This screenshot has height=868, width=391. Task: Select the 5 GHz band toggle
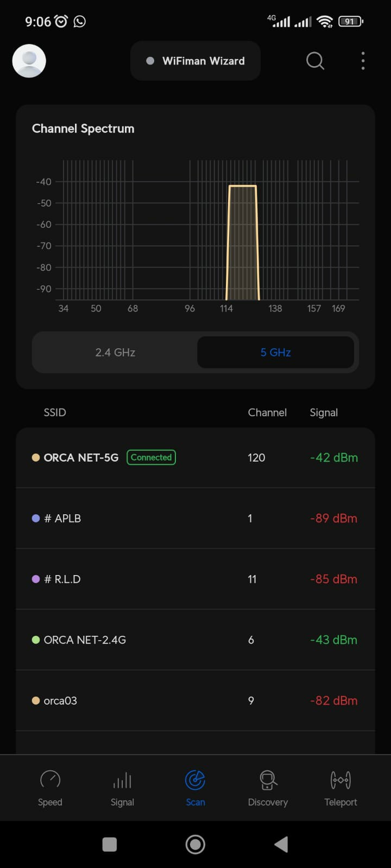point(275,352)
